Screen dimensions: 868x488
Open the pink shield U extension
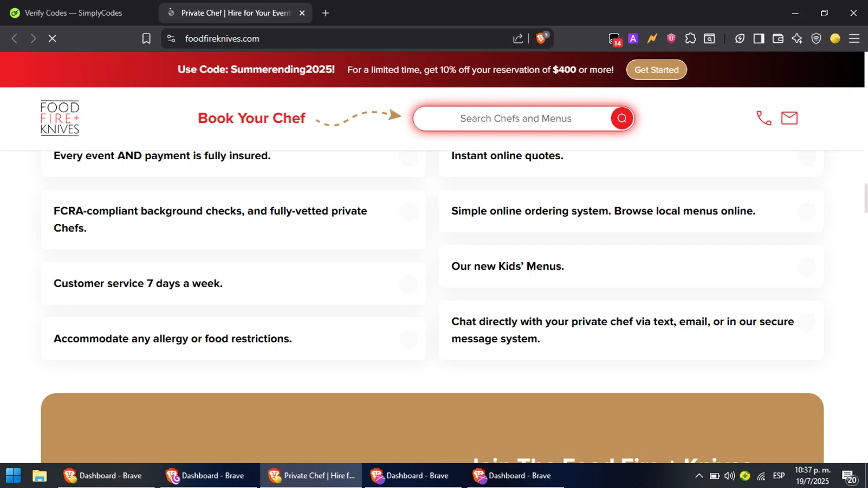pyautogui.click(x=671, y=38)
